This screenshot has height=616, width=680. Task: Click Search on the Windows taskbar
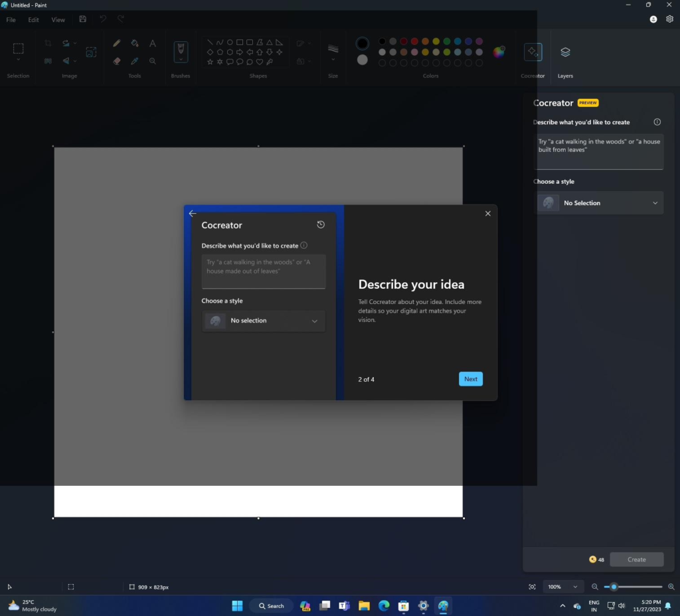(271, 605)
